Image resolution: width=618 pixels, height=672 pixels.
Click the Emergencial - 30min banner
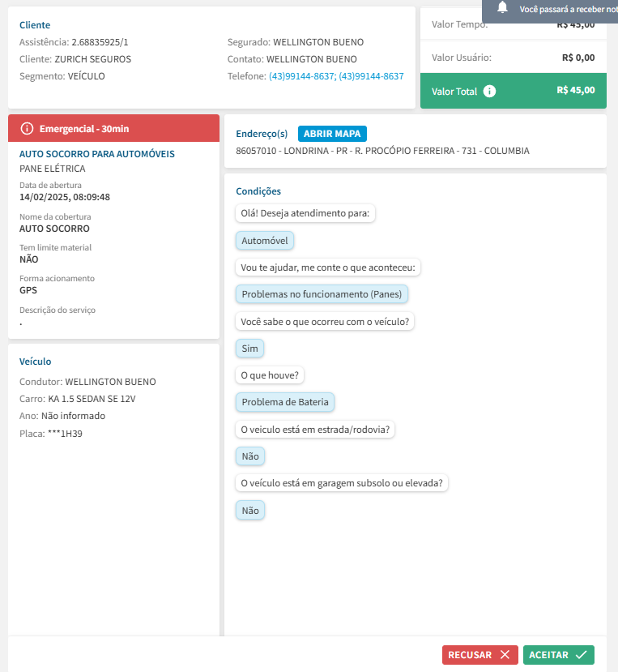(x=113, y=128)
